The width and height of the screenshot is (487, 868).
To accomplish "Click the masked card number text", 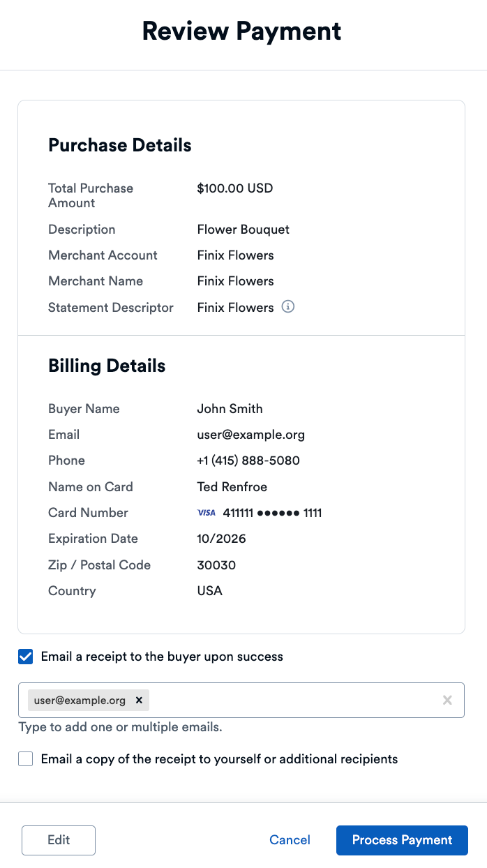I will click(x=272, y=514).
